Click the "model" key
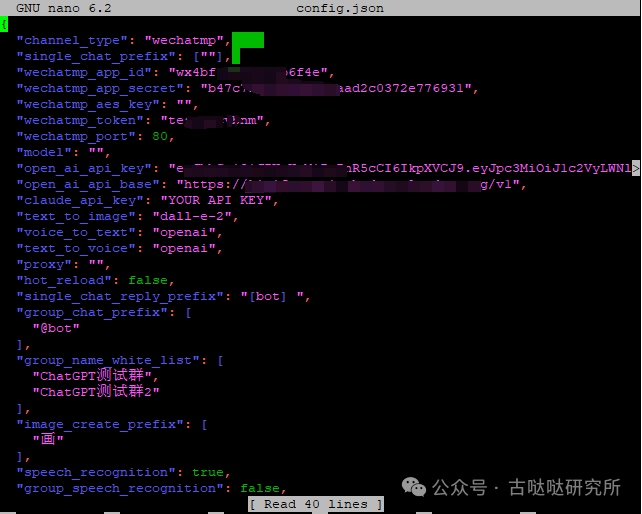Image resolution: width=642 pixels, height=514 pixels. [44, 152]
